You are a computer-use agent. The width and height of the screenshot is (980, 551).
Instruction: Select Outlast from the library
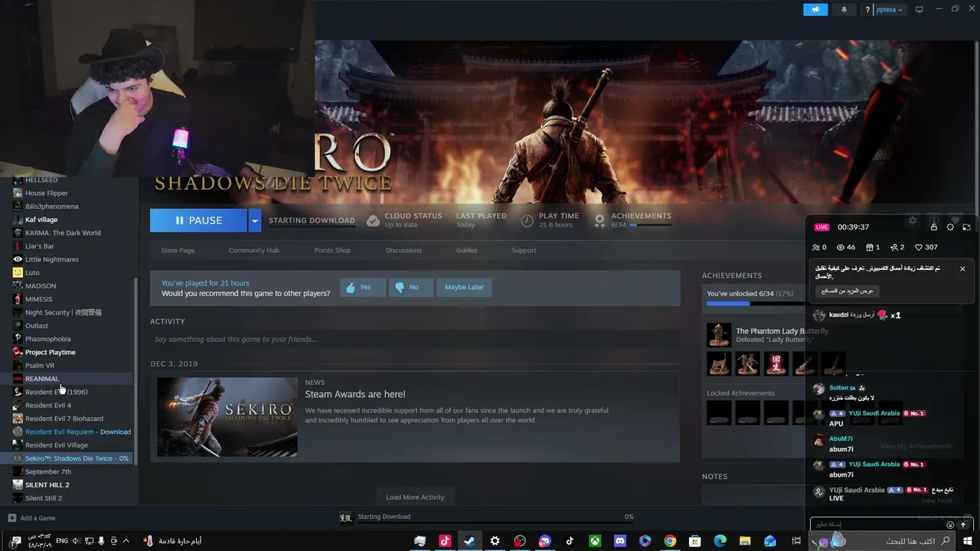(37, 326)
